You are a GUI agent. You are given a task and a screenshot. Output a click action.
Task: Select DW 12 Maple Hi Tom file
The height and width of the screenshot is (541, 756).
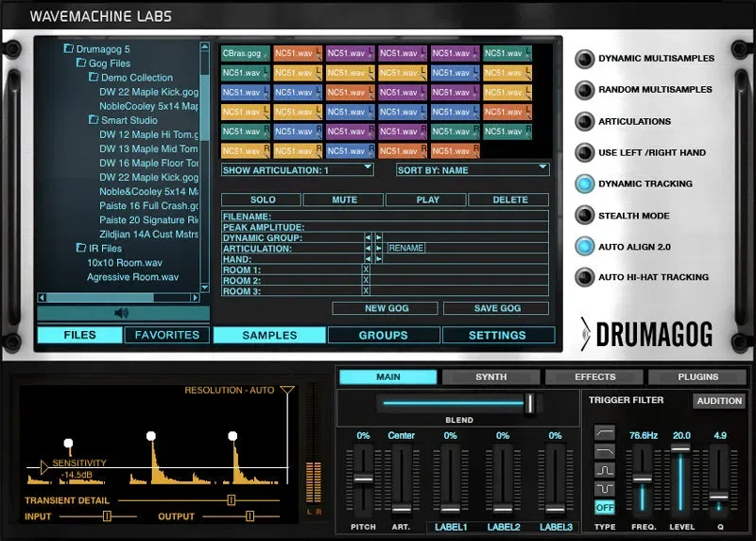click(x=149, y=134)
